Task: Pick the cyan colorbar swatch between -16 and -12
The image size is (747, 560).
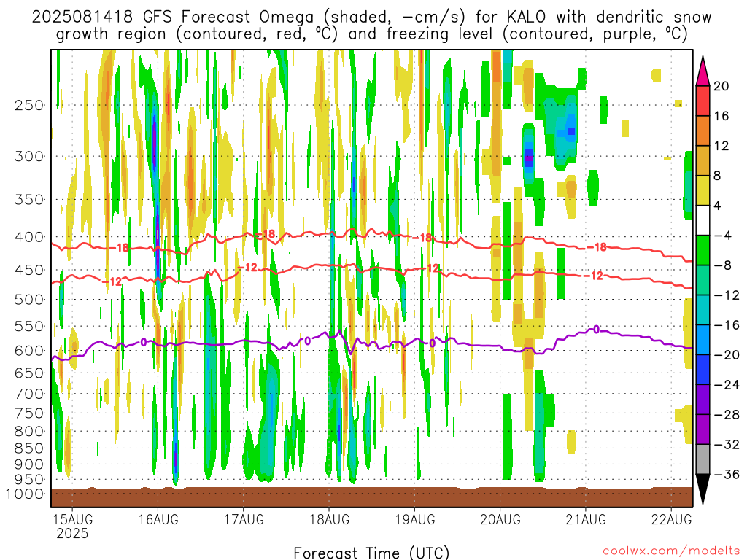Action: [x=703, y=310]
